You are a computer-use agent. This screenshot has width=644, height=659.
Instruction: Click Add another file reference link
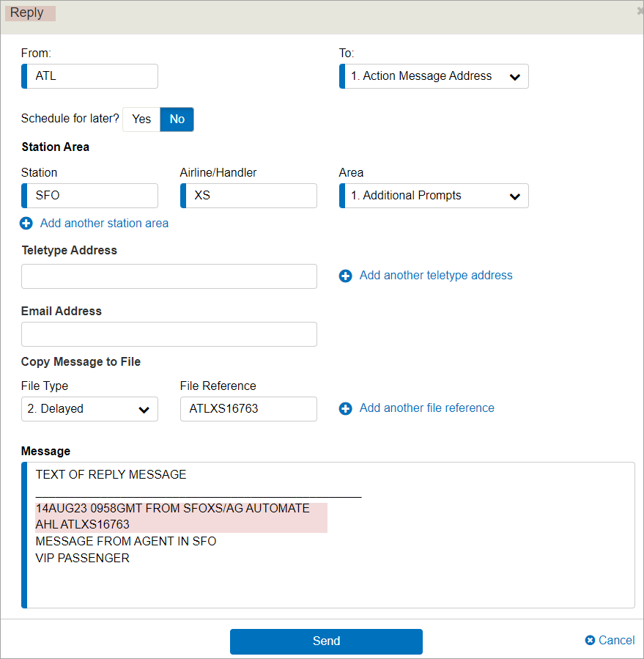pos(427,408)
